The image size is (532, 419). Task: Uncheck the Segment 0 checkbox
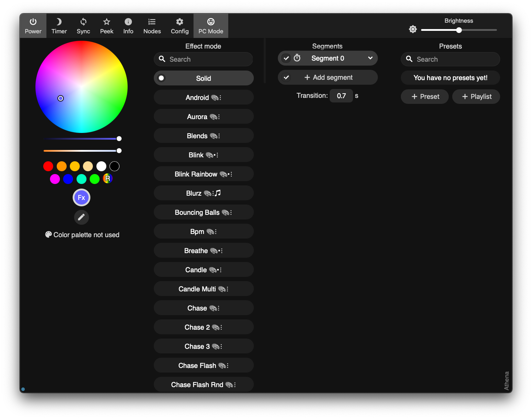(x=286, y=58)
